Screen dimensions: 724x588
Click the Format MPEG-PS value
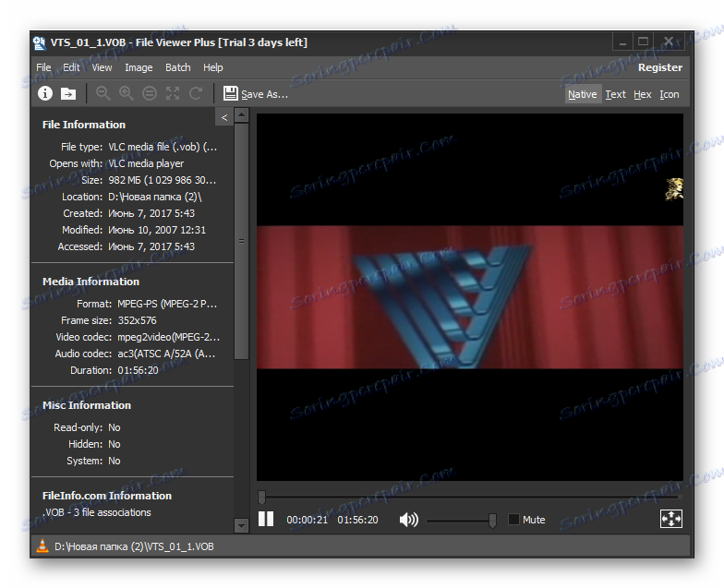167,304
